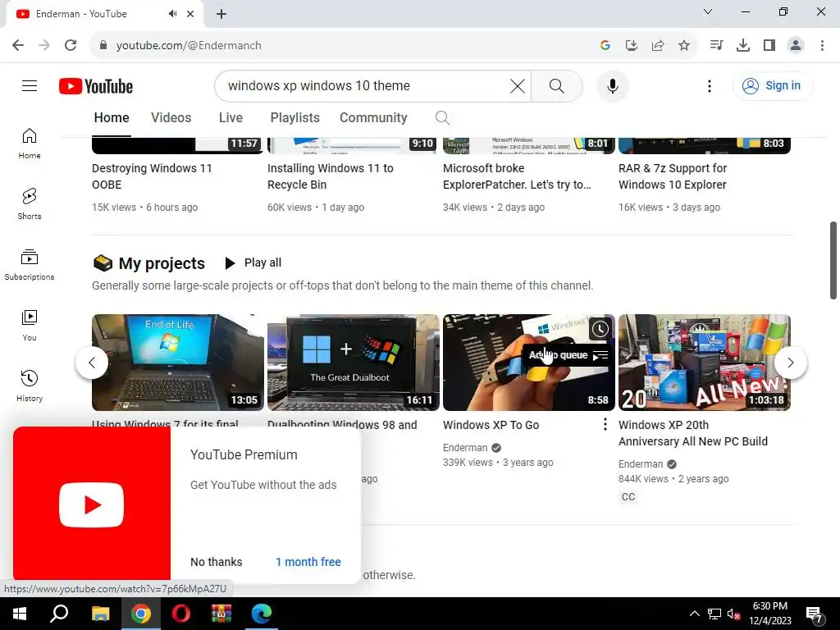Image resolution: width=840 pixels, height=630 pixels.
Task: Click the YouTube logo
Action: pyautogui.click(x=96, y=86)
